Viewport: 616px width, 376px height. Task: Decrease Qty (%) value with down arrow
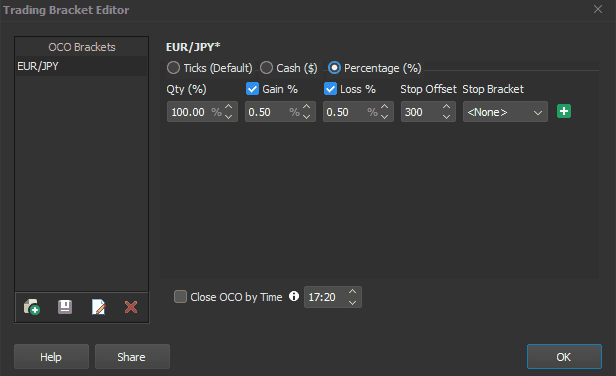[x=229, y=117]
